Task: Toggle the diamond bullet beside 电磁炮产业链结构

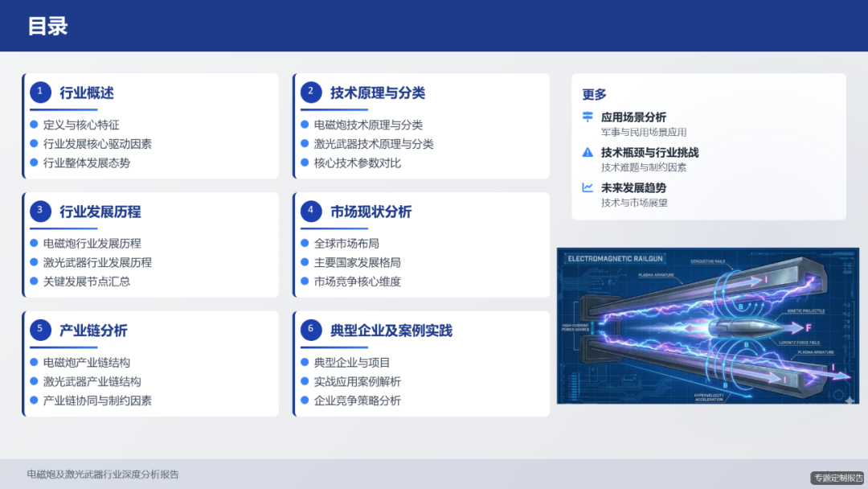Action: pos(32,362)
